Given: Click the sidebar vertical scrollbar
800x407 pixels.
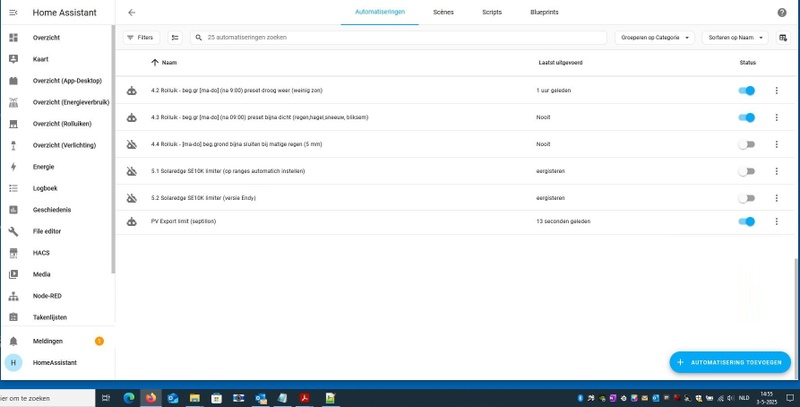Looking at the screenshot, I should (x=113, y=148).
